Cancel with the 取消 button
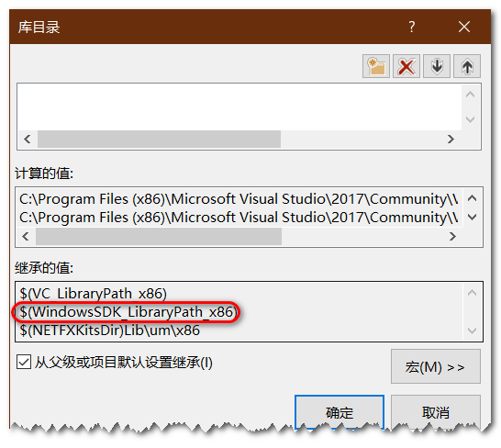This screenshot has height=448, width=501. (436, 412)
